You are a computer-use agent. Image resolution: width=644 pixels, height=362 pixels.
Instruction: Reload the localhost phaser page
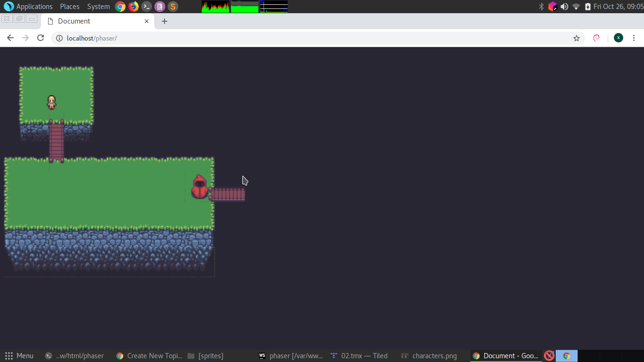tap(41, 38)
